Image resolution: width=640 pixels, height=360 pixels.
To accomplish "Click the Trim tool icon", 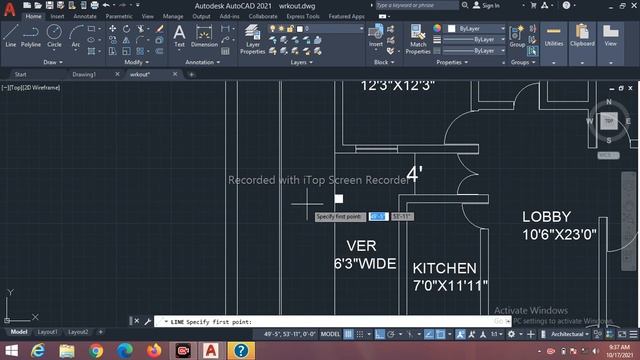I will click(141, 29).
